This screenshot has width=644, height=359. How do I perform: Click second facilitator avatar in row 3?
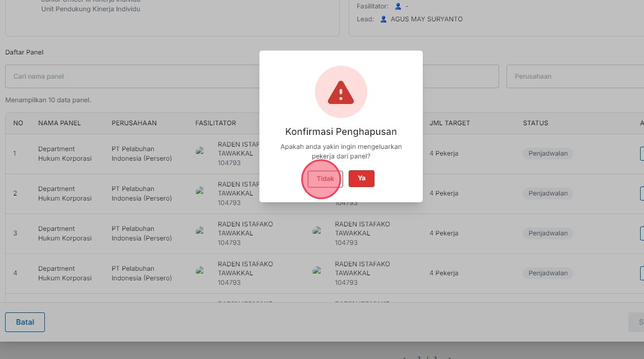pos(317,230)
